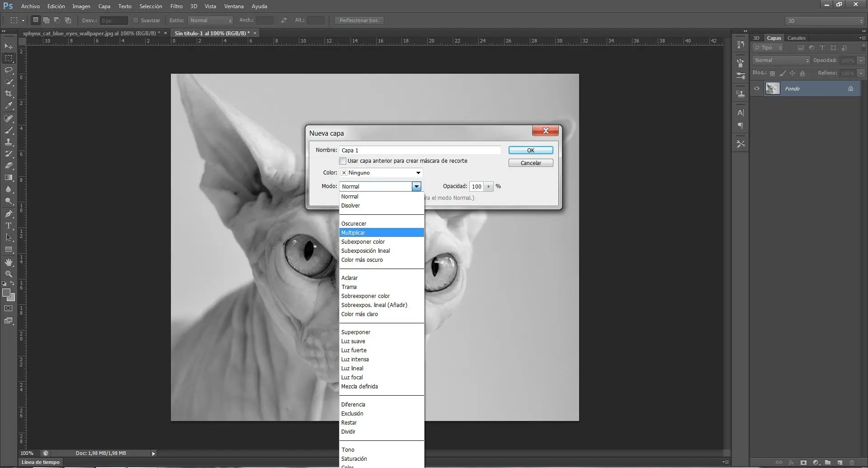Select the Rectangular Marquee tool
Screen dimensions: 868x468
[x=9, y=58]
